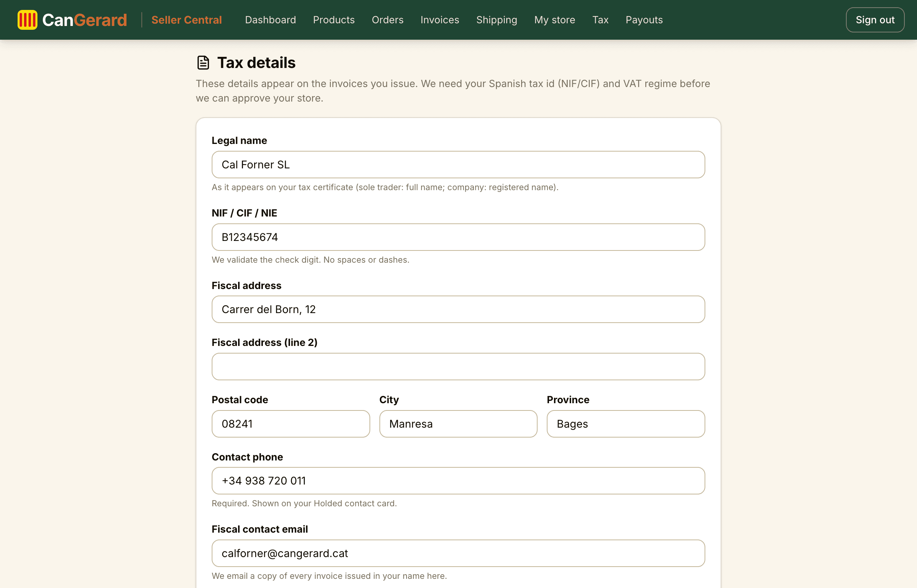Select the My store nav item
This screenshot has width=917, height=588.
pos(554,20)
